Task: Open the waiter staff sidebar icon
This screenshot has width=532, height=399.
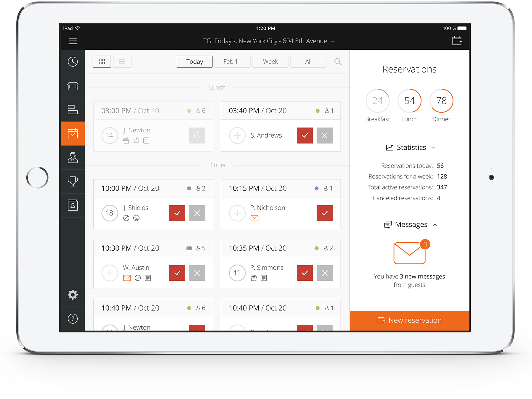Action: (73, 158)
